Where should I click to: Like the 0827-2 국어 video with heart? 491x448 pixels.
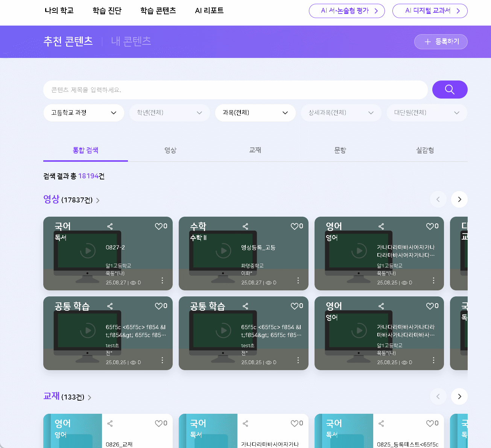tap(159, 226)
